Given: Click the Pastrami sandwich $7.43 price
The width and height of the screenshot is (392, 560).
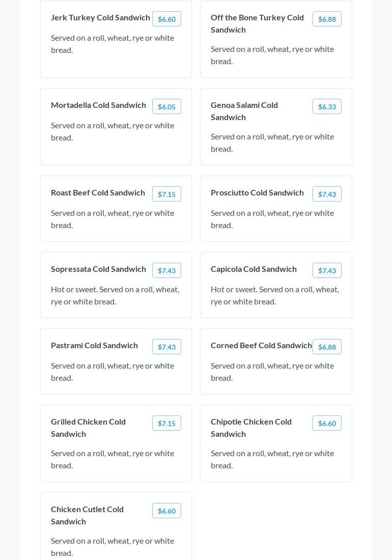Looking at the screenshot, I should pyautogui.click(x=166, y=347).
